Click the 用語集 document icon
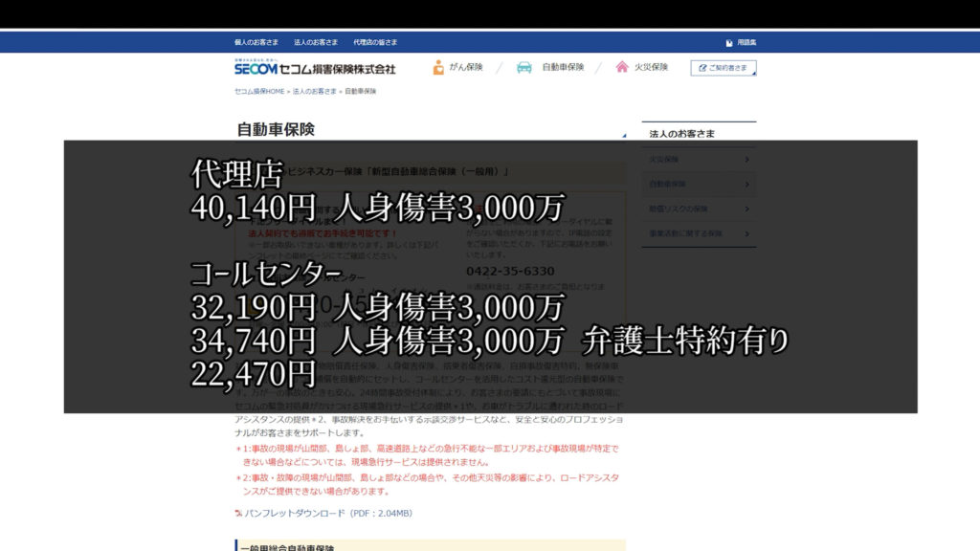980x551 pixels. [x=729, y=43]
